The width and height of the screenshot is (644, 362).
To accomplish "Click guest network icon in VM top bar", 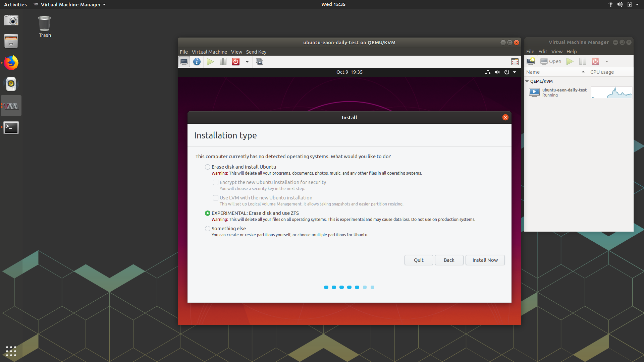I will pos(488,72).
